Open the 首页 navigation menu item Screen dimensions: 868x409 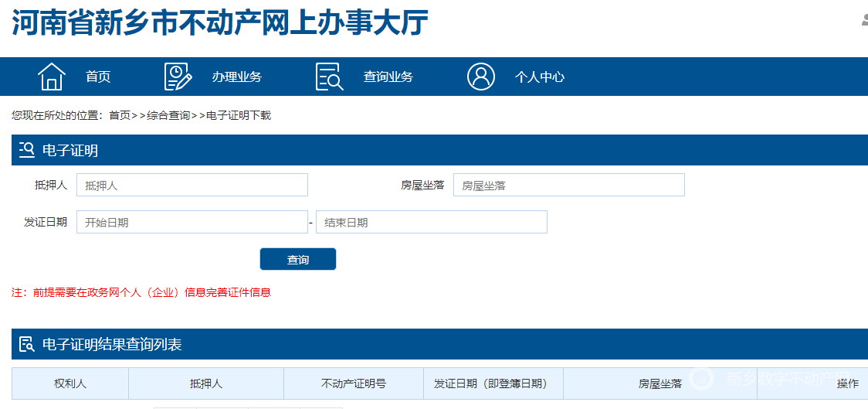click(x=98, y=77)
